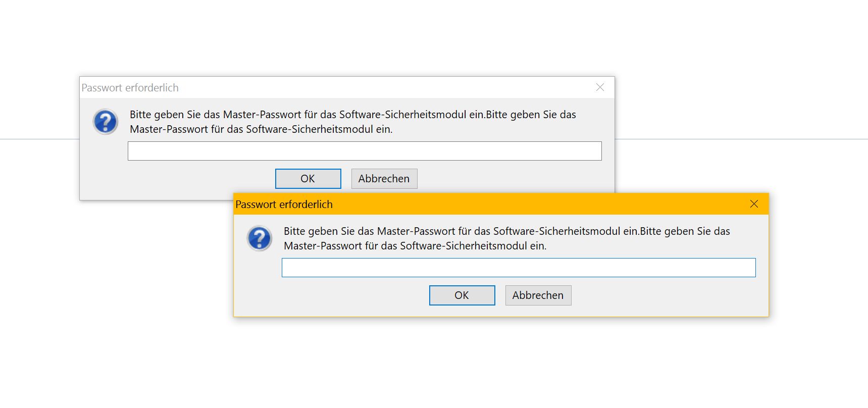
Task: Cancel the background dialog with Abbrechen
Action: click(x=384, y=179)
